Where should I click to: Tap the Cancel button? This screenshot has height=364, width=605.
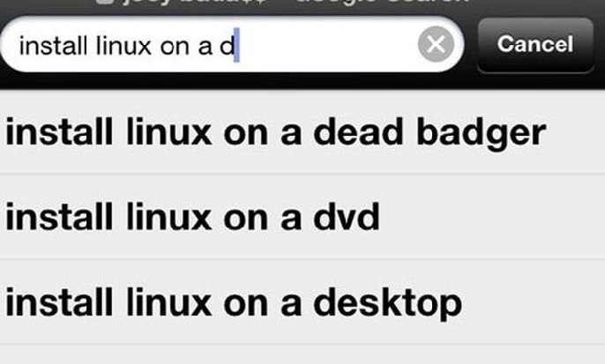tap(535, 45)
